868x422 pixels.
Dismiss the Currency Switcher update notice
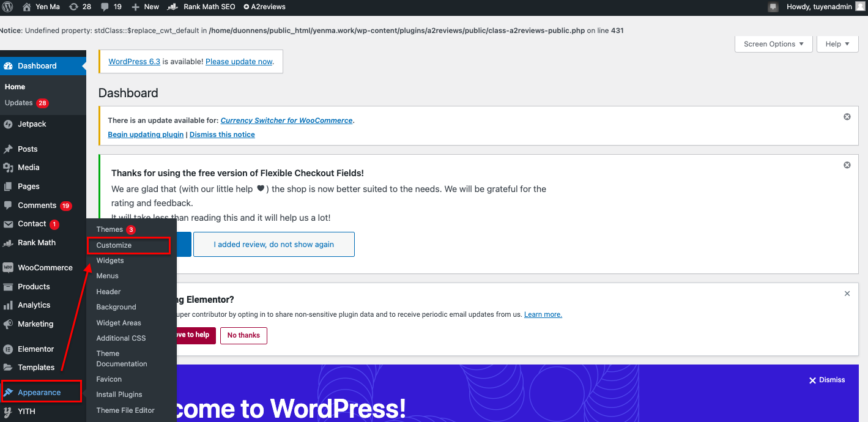[847, 116]
